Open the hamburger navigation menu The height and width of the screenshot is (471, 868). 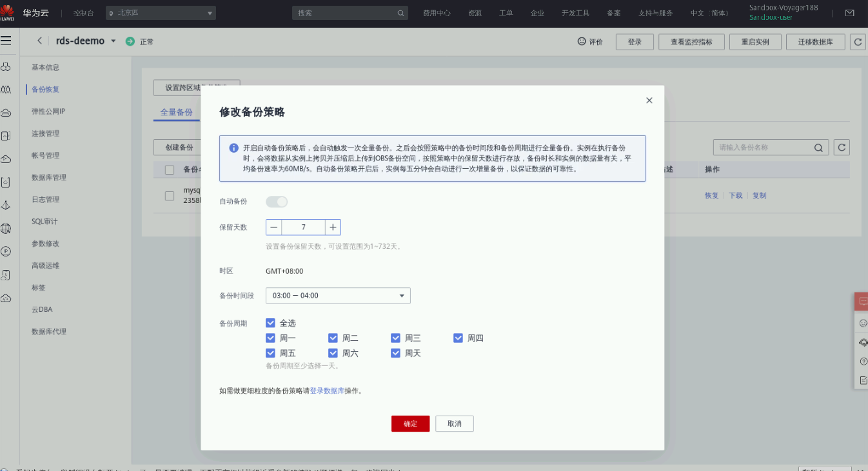coord(6,41)
